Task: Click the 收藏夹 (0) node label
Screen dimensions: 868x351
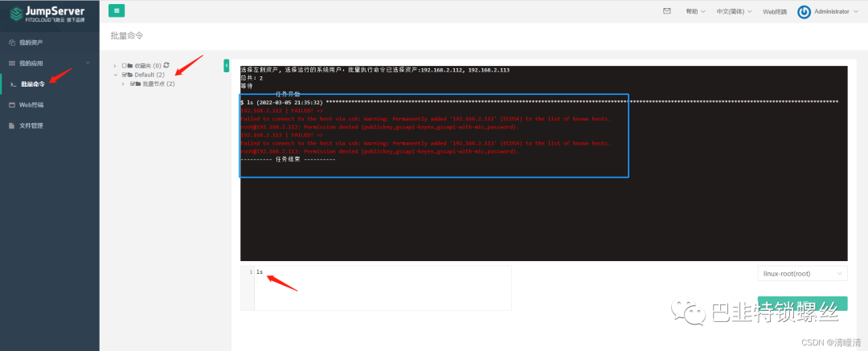Action: [x=148, y=65]
